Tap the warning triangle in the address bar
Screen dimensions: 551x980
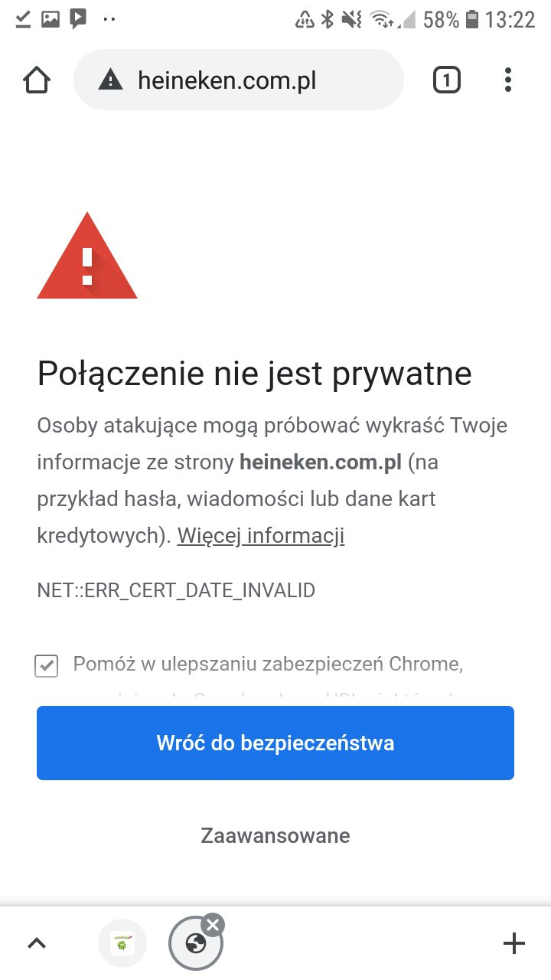111,80
